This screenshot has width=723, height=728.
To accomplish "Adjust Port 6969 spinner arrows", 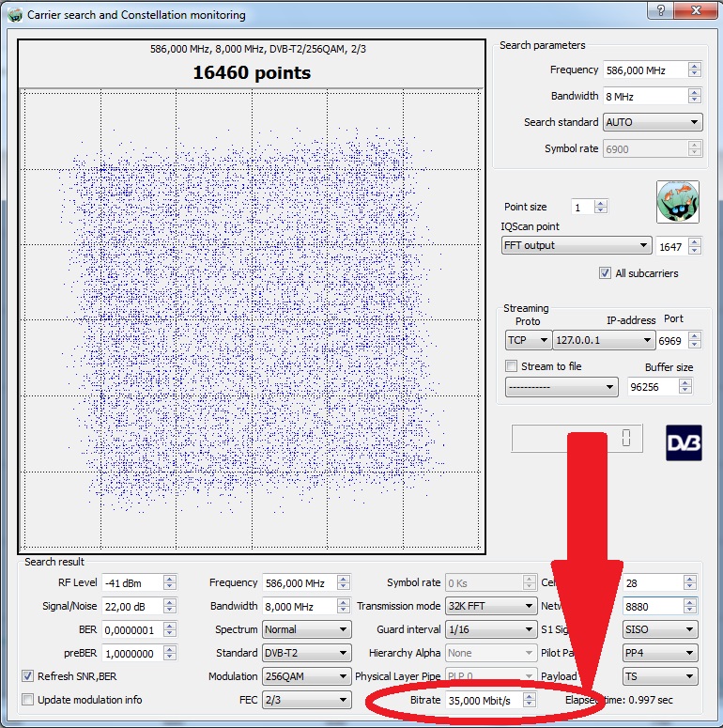I will click(695, 340).
